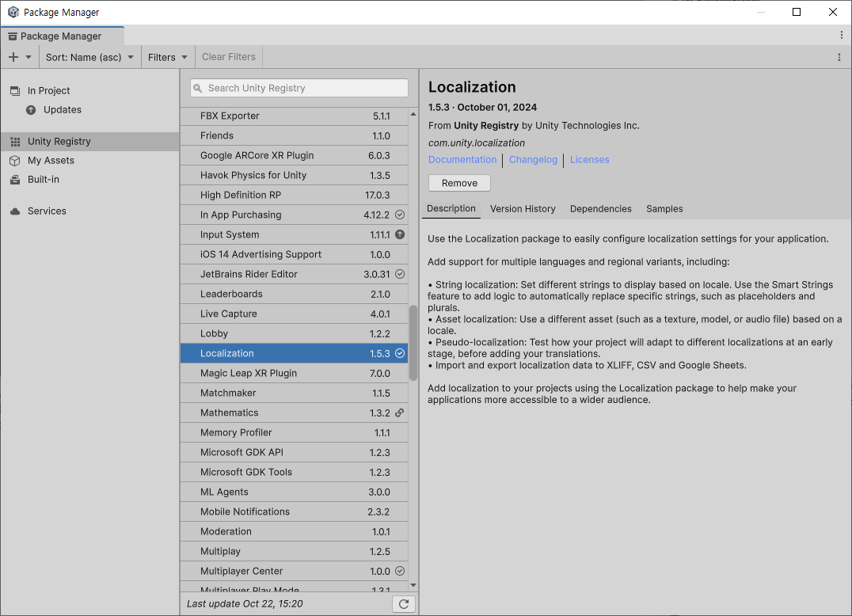
Task: Click the My Assets box icon
Action: 15,160
